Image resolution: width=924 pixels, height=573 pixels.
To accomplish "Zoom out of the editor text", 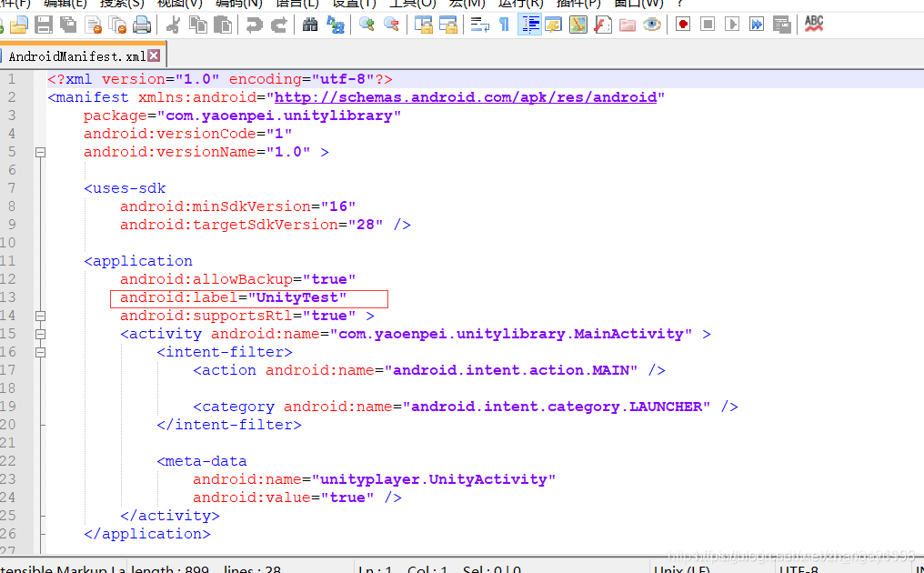I will [x=391, y=25].
